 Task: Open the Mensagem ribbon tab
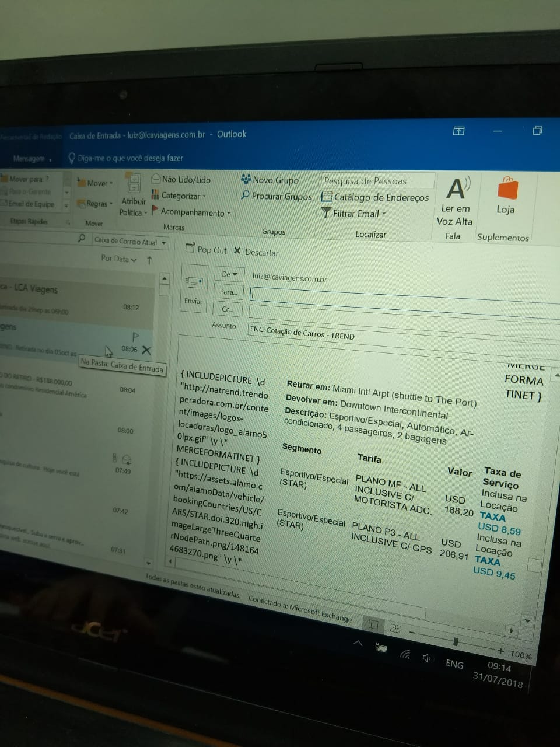point(32,158)
